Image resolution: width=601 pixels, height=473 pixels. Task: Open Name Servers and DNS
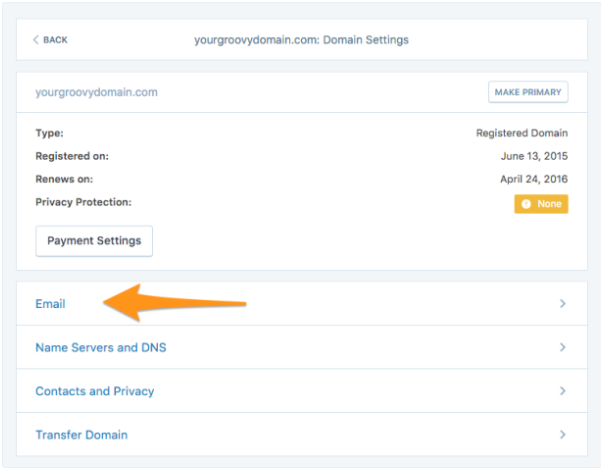tap(101, 347)
